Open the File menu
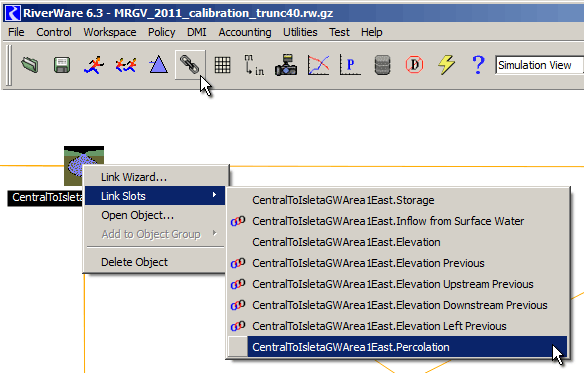Screen dimensions: 584x373 click(16, 32)
